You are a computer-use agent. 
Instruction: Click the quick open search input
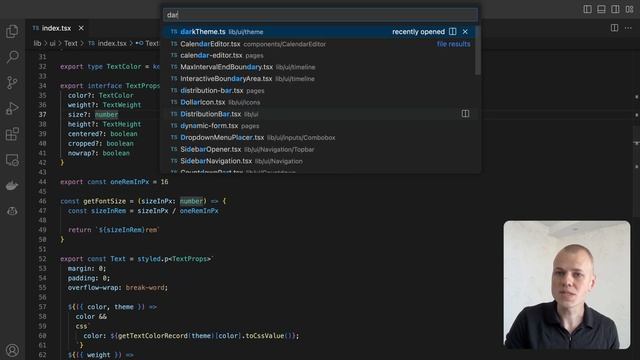pos(320,15)
